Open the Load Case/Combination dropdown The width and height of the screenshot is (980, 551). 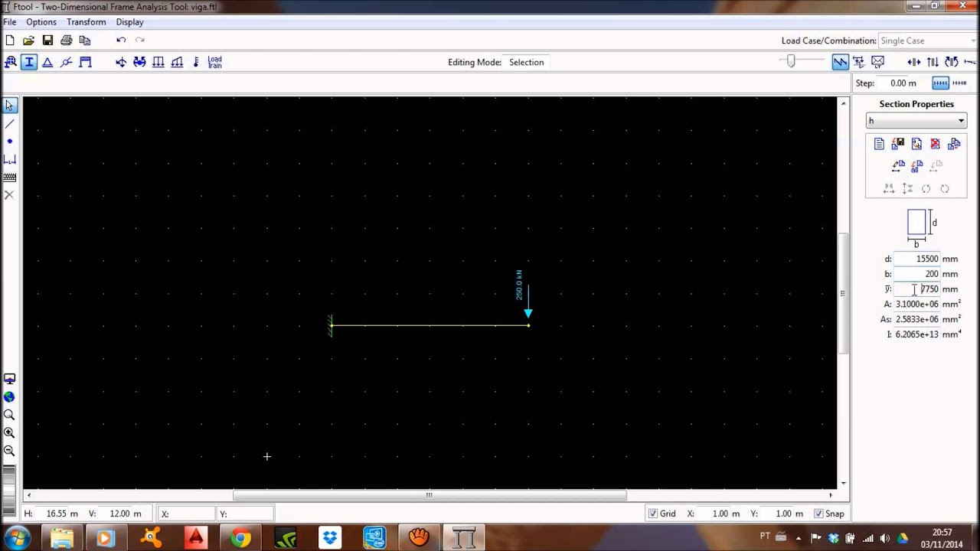point(928,41)
